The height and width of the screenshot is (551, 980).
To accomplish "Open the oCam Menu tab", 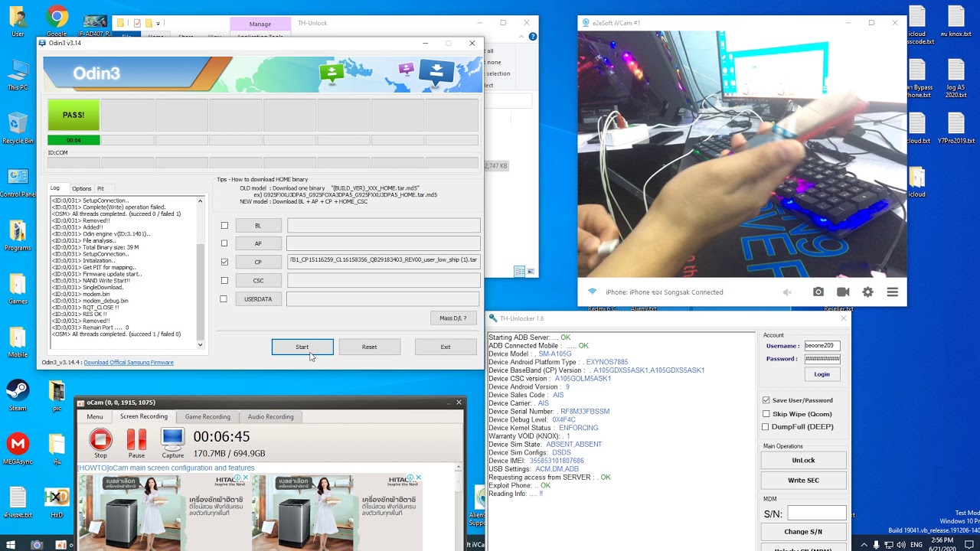I will (x=95, y=416).
